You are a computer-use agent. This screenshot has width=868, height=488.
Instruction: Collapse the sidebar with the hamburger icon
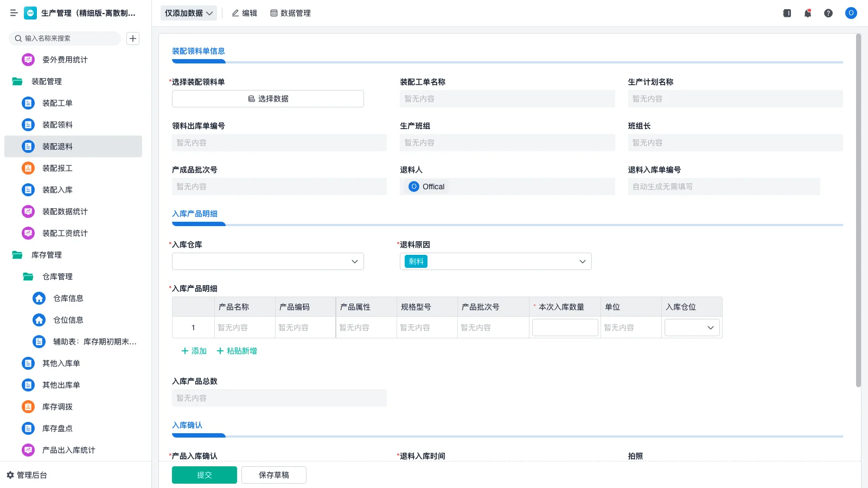coord(14,13)
